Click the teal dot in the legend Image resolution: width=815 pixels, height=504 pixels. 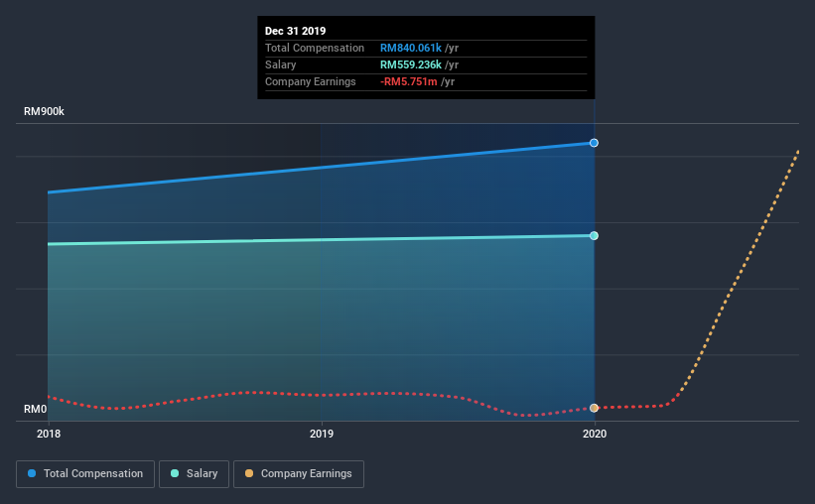click(x=175, y=473)
